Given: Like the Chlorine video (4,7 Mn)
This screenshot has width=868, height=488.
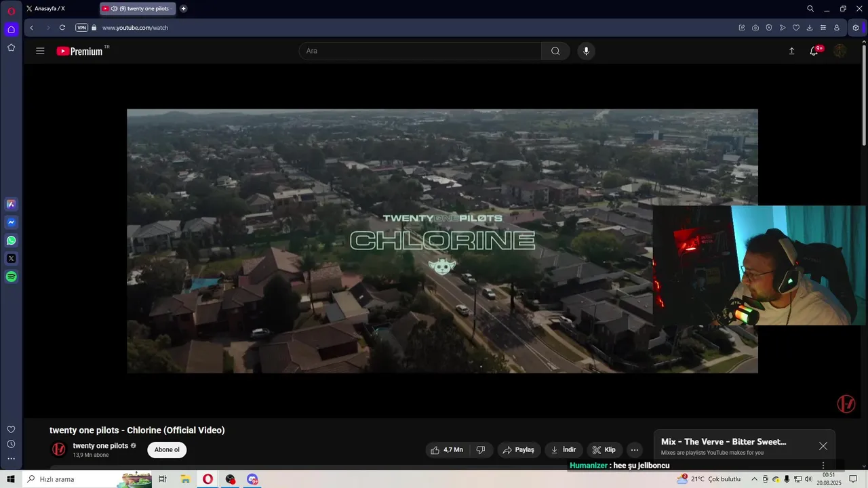Looking at the screenshot, I should 447,449.
